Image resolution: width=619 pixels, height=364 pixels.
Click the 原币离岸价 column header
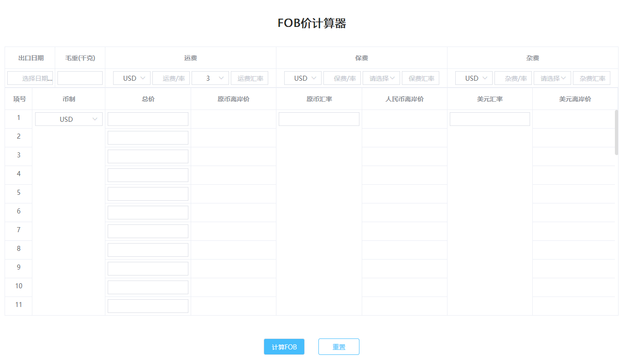[234, 99]
